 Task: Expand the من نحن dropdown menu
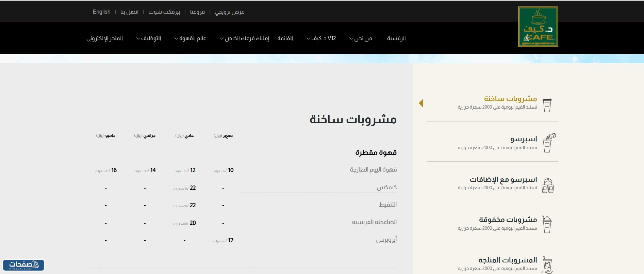[361, 38]
